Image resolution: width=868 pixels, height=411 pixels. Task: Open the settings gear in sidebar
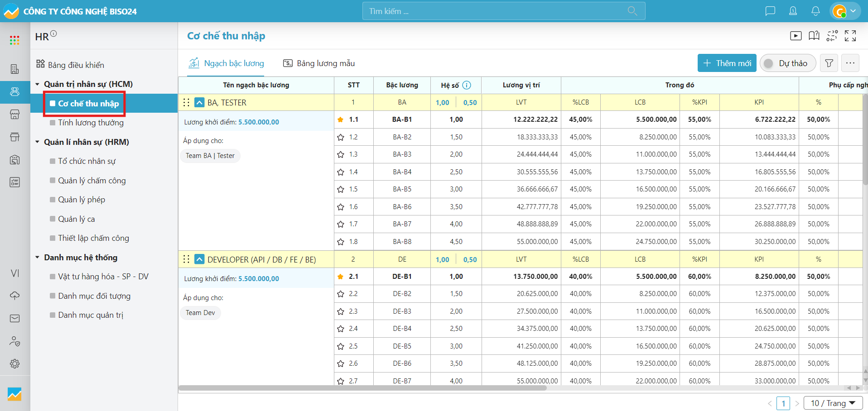[14, 363]
